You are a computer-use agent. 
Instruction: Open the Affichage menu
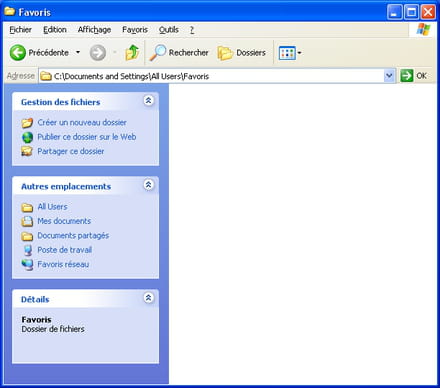pos(94,30)
